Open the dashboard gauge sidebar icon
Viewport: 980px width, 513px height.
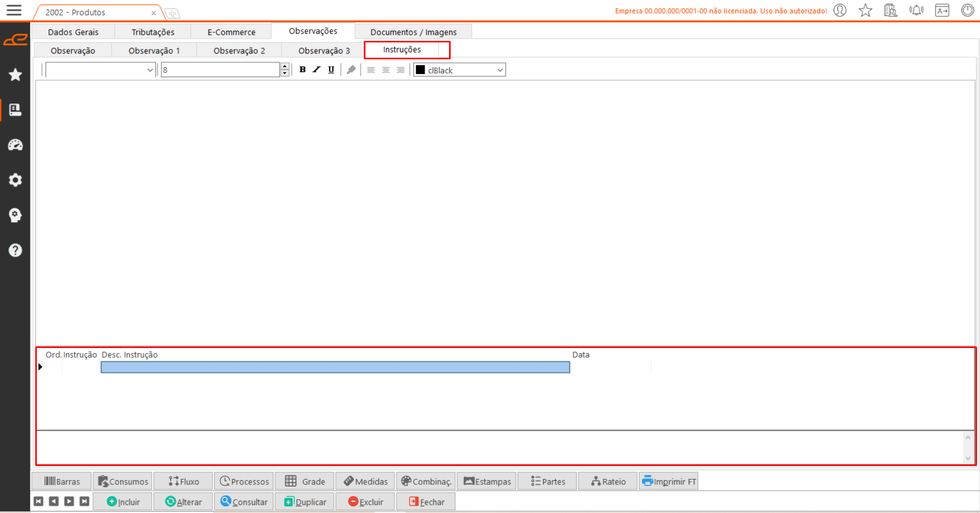pos(15,145)
